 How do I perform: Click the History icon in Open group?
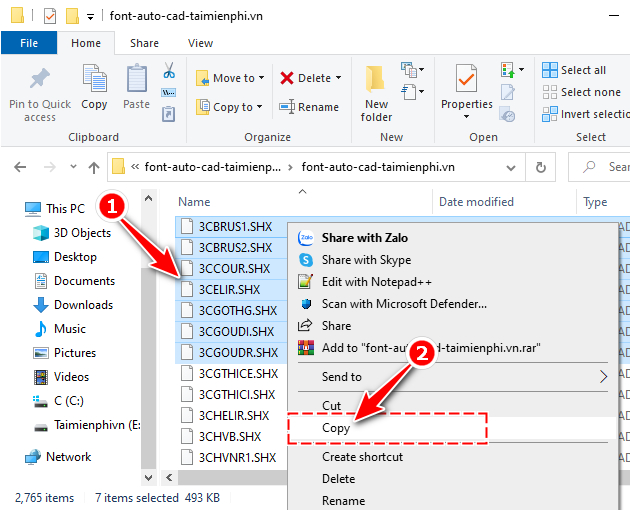click(507, 114)
